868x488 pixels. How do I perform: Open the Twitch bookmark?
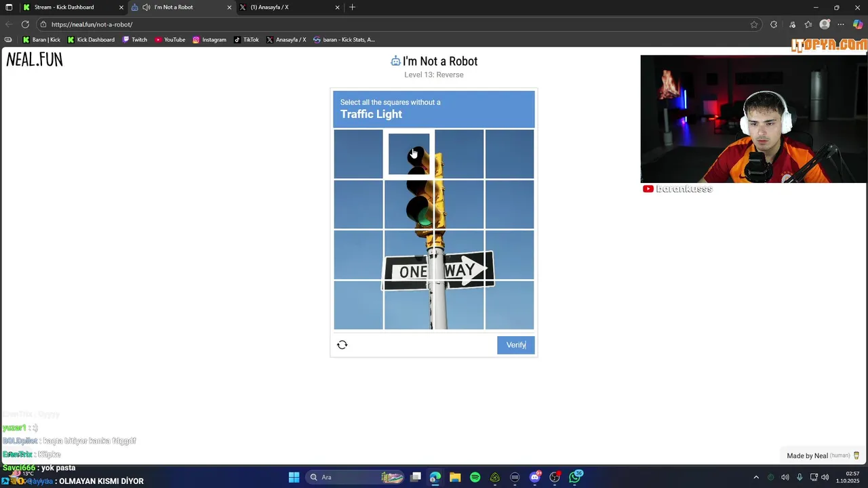(135, 39)
